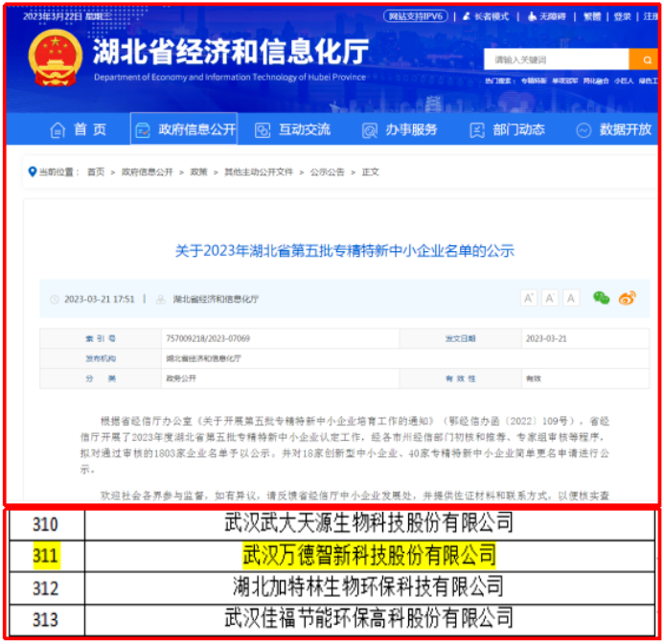Image resolution: width=664 pixels, height=644 pixels.
Task: Open the 政府信息公开 navigation tab
Action: (x=184, y=128)
